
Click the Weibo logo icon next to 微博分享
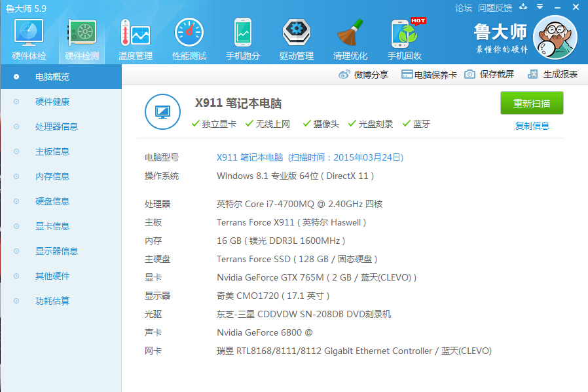pos(344,74)
